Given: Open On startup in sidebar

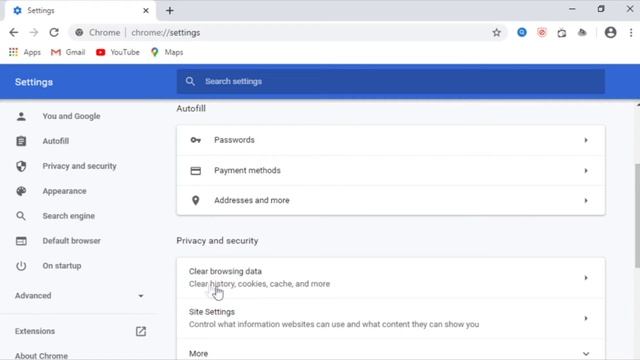Looking at the screenshot, I should [62, 266].
